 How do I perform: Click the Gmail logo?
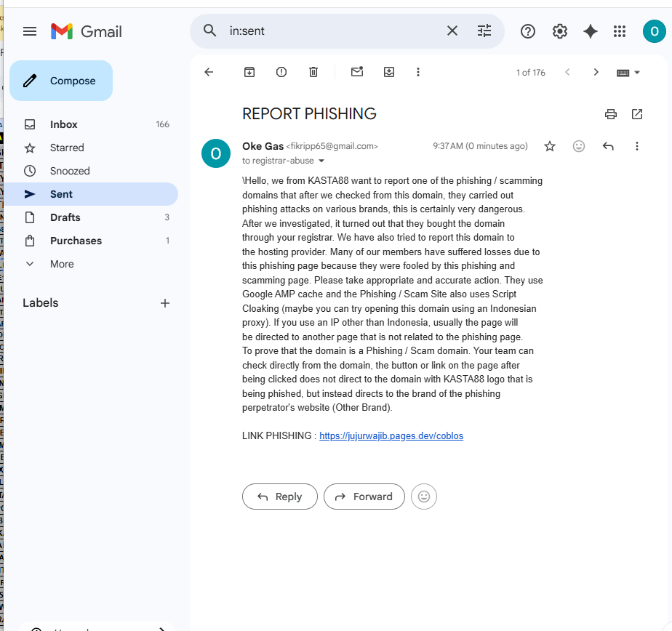point(86,31)
